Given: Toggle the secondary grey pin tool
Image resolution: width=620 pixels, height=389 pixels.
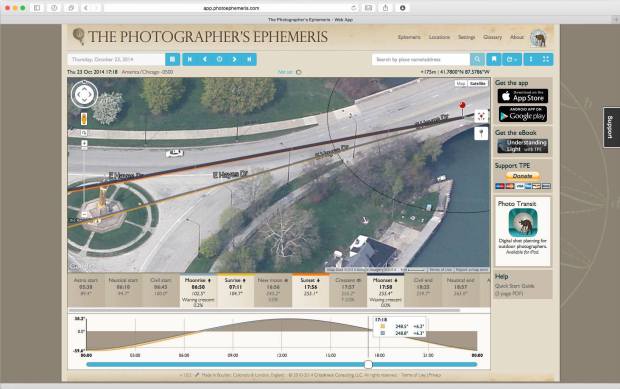Looking at the screenshot, I should click(481, 133).
